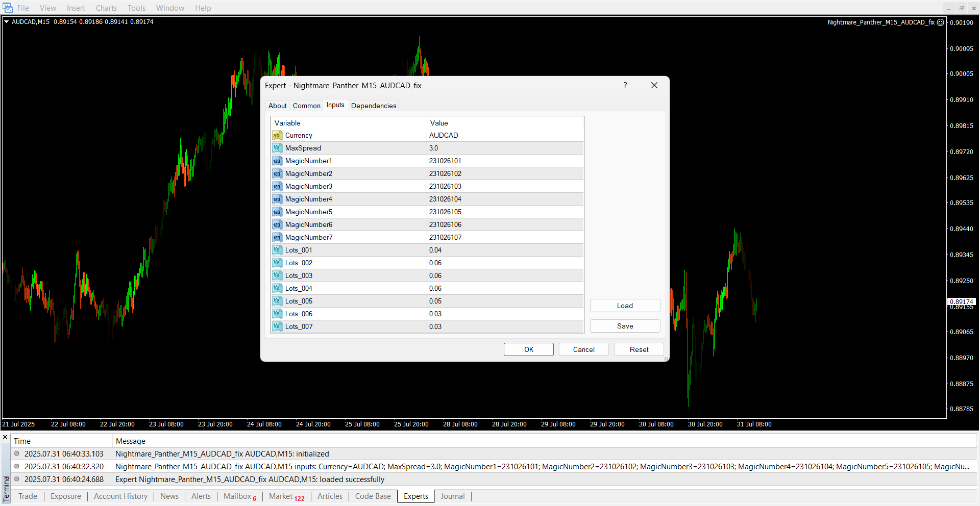Viewport: 980px width, 506px height.
Task: Close the Terminal panel with X icon
Action: pyautogui.click(x=5, y=437)
